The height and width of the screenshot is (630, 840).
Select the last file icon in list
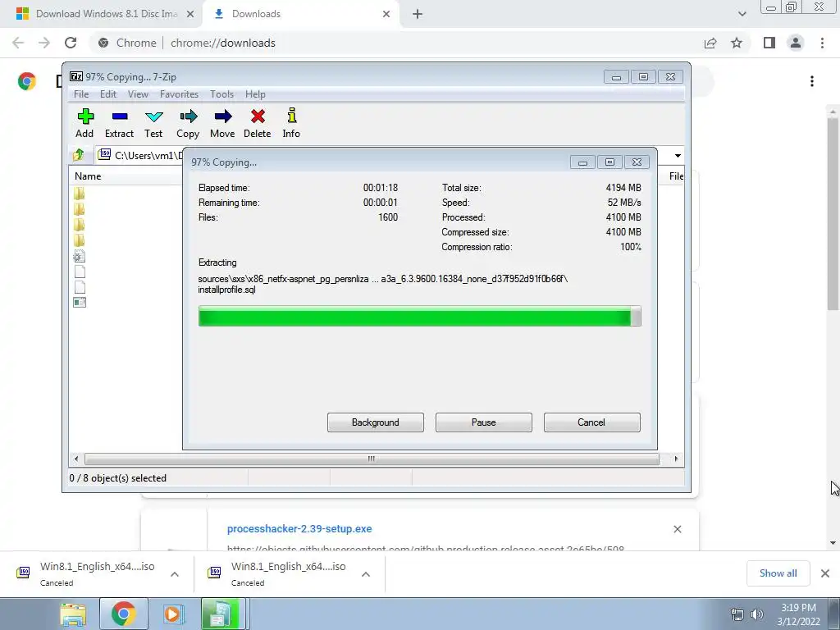[80, 303]
